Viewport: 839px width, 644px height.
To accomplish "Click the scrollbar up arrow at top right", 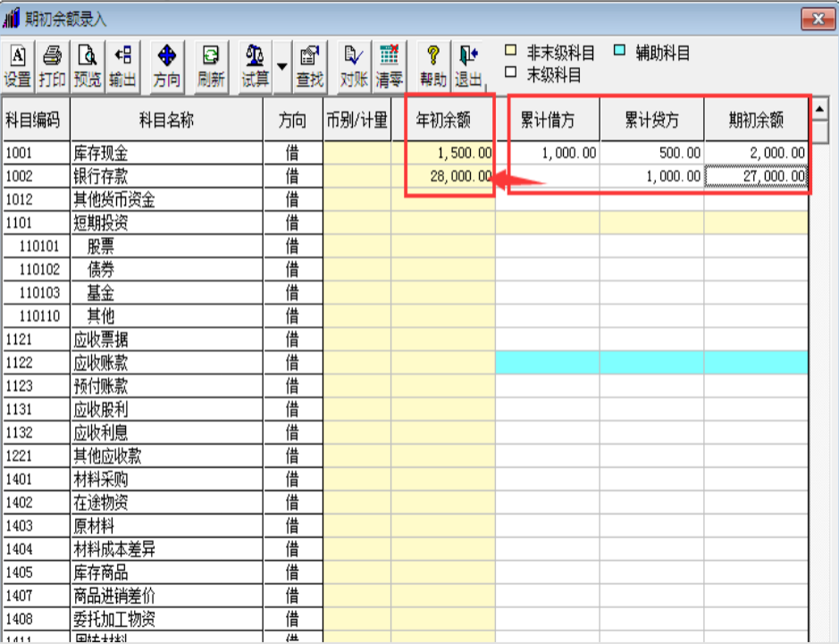I will [x=819, y=109].
